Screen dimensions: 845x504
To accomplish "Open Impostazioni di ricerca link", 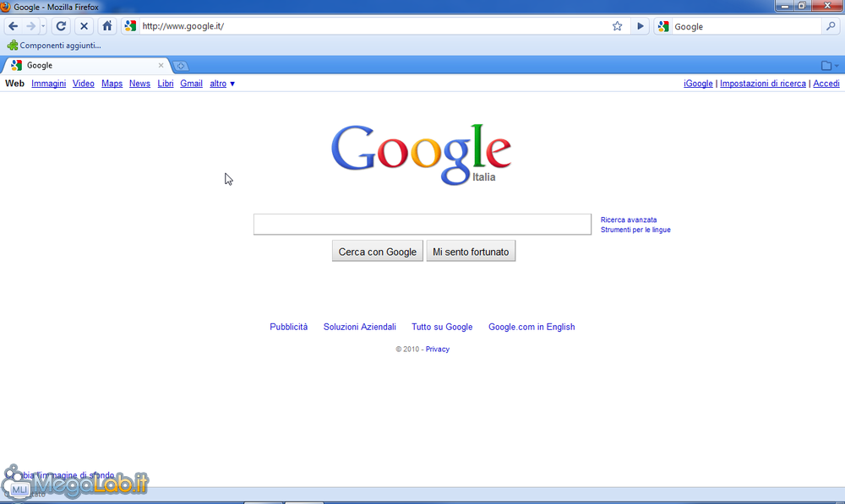I will (762, 84).
